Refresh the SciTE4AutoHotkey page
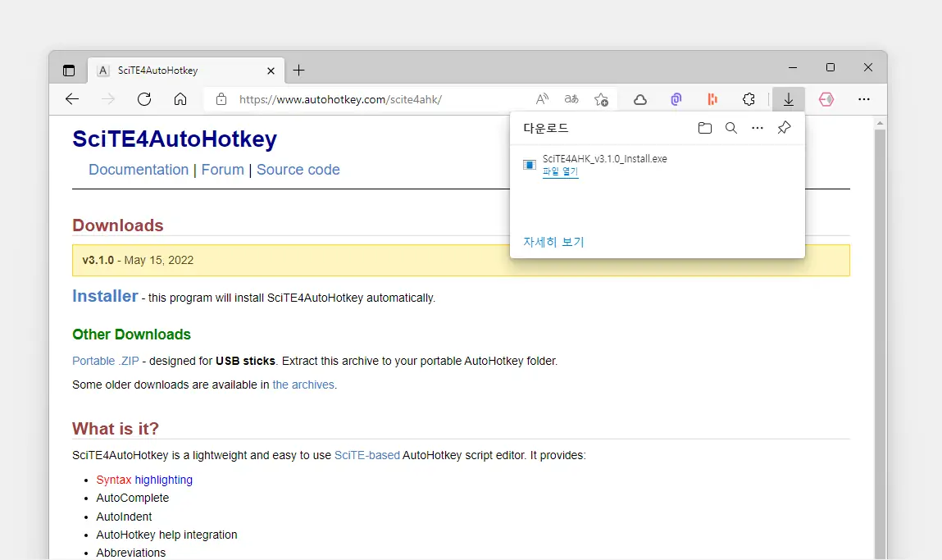 coord(144,98)
